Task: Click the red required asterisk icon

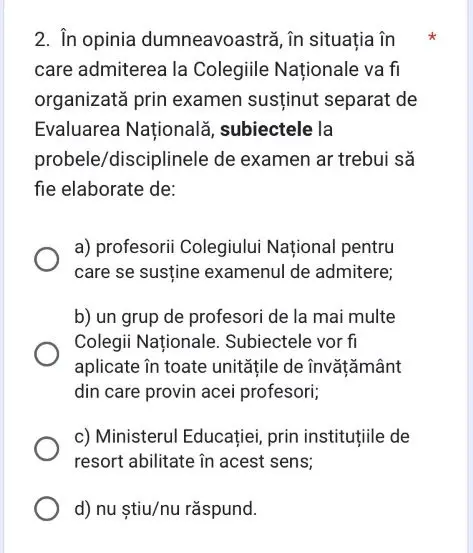Action: 432,37
